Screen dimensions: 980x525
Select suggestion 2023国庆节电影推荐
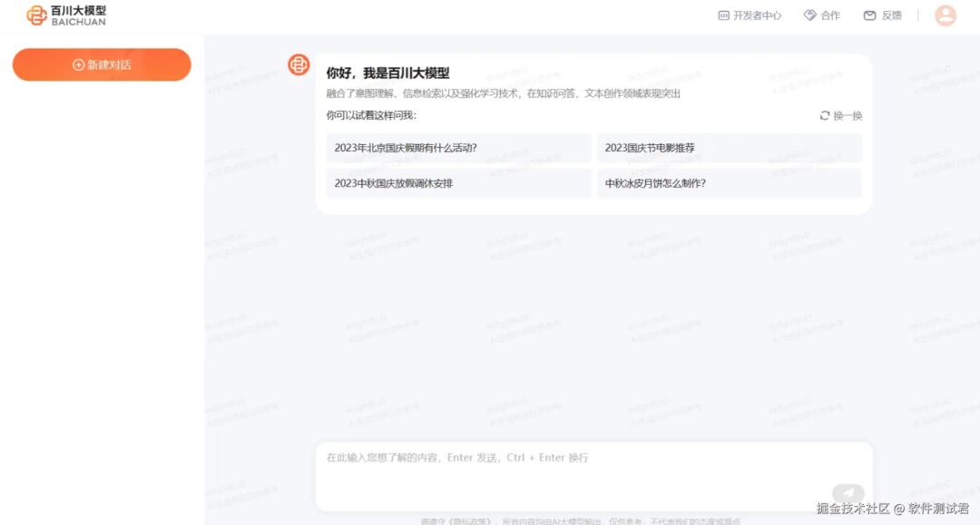pos(730,148)
